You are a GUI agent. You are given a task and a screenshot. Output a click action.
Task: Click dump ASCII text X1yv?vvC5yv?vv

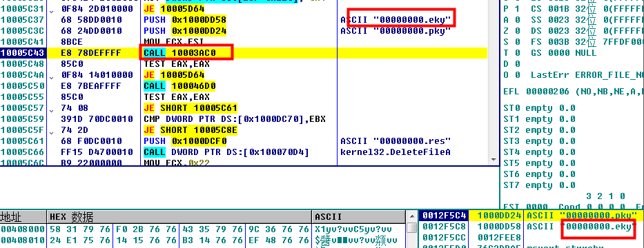(353, 229)
